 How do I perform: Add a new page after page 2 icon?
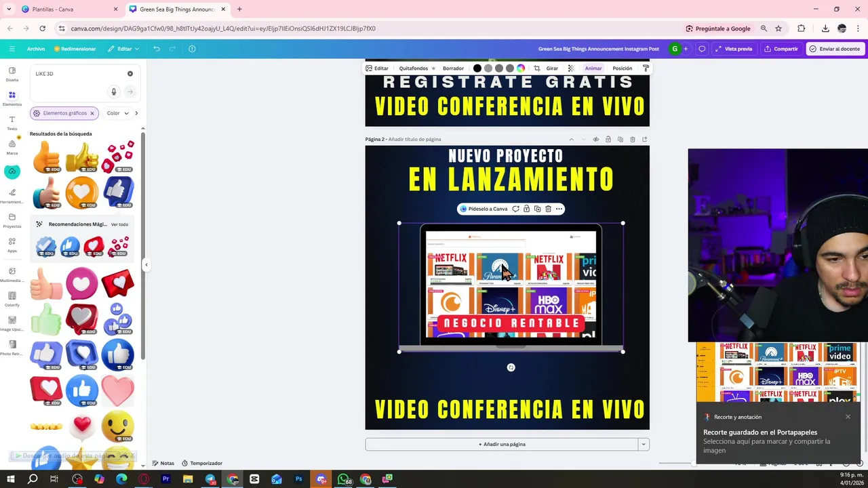click(645, 140)
